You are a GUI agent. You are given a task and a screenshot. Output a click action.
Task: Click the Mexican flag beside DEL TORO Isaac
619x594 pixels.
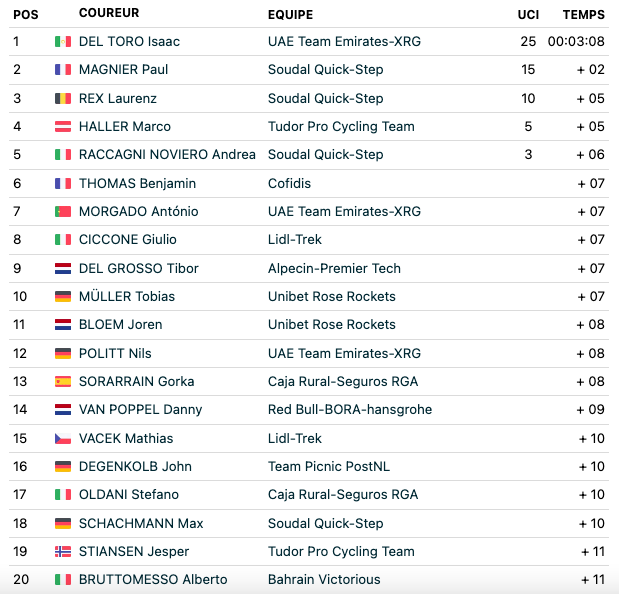tap(63, 41)
